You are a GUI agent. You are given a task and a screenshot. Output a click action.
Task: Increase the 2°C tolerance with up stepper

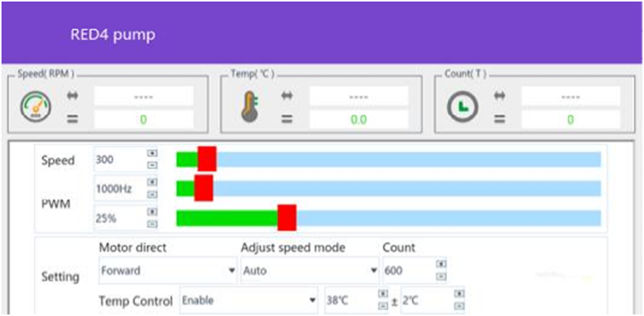point(460,294)
